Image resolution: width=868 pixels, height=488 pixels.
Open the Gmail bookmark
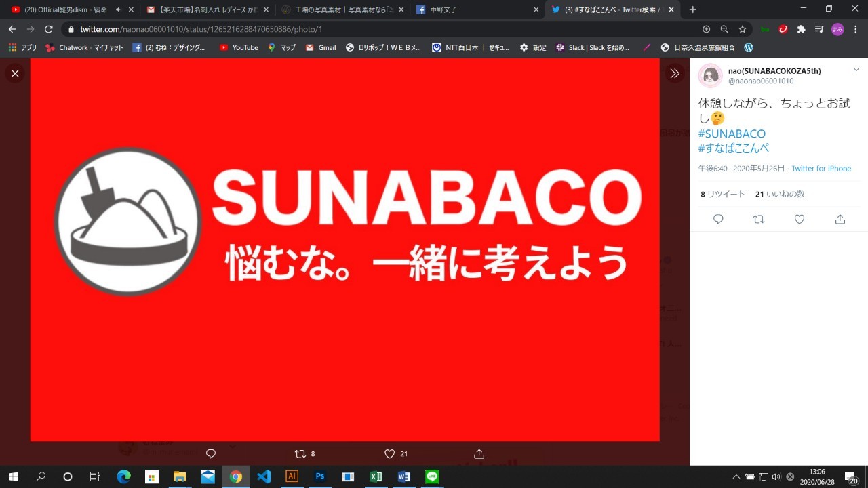point(321,47)
